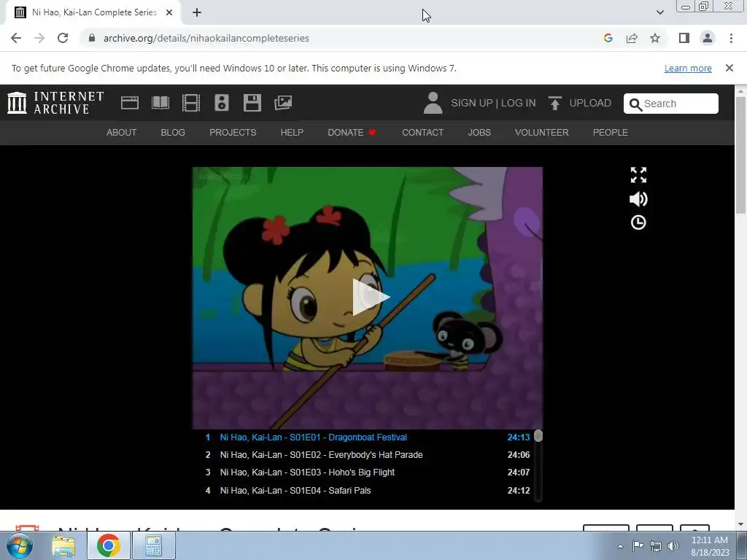Open the HELP menu item
Viewport: 747px width, 560px height.
coord(292,133)
